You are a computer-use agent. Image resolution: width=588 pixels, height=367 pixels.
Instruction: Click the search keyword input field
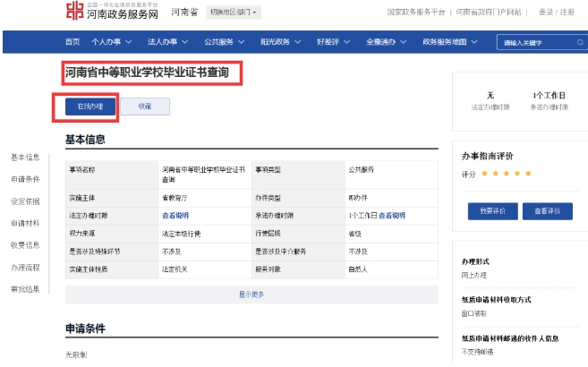point(530,42)
